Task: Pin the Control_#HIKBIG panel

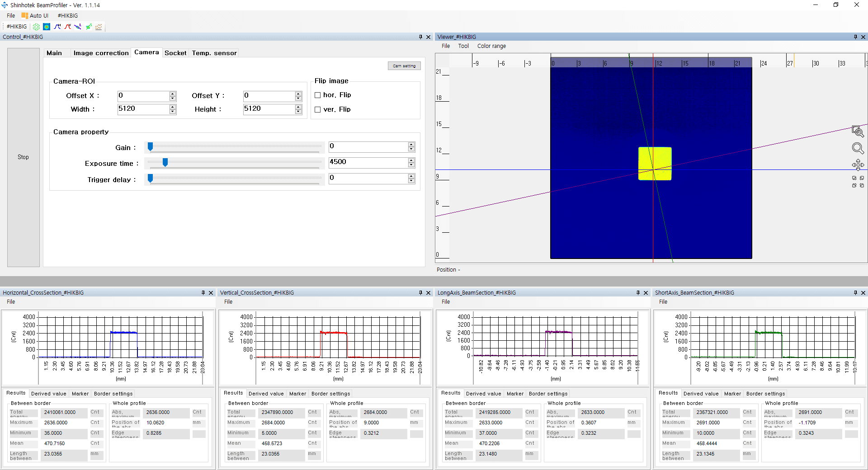Action: 420,37
